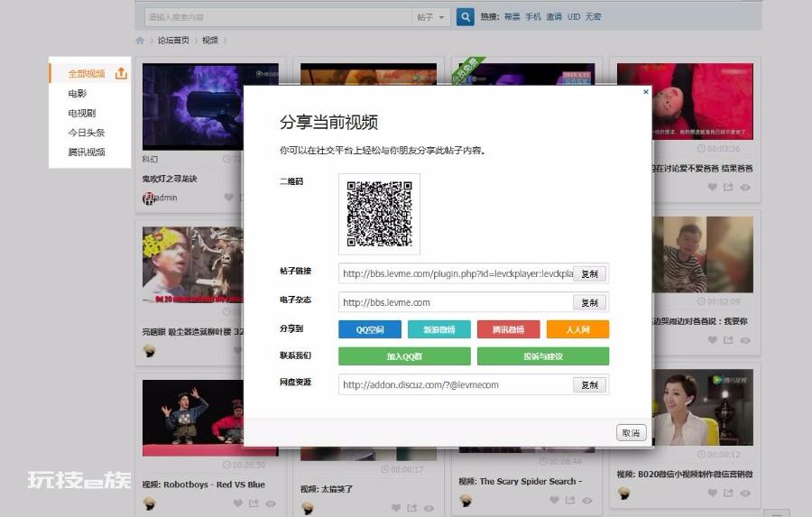The width and height of the screenshot is (812, 517).
Task: Click the share icon on the 爱不爱爸爸 video
Action: tap(728, 187)
